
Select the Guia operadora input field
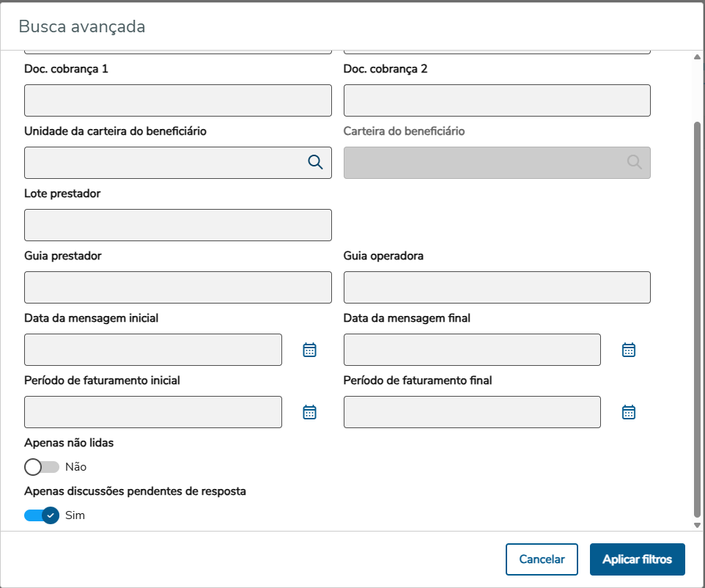tap(497, 287)
